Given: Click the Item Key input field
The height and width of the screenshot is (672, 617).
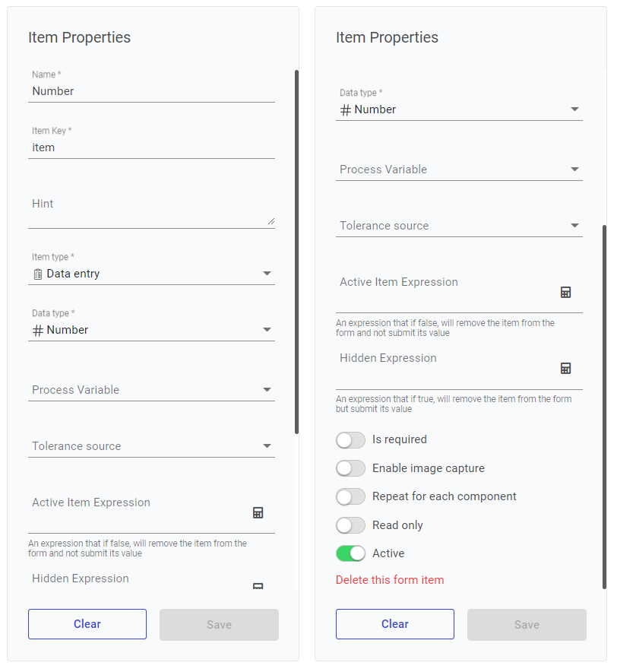Looking at the screenshot, I should click(151, 147).
